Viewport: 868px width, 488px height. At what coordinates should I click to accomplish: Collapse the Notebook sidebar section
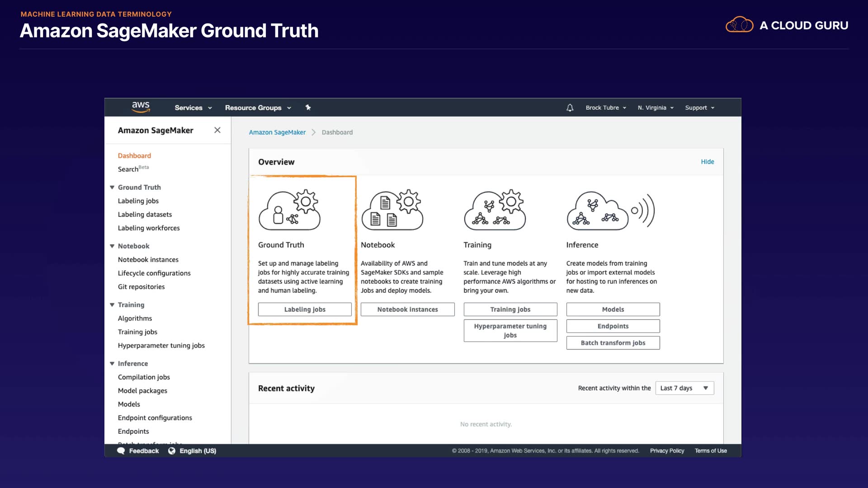pyautogui.click(x=112, y=246)
